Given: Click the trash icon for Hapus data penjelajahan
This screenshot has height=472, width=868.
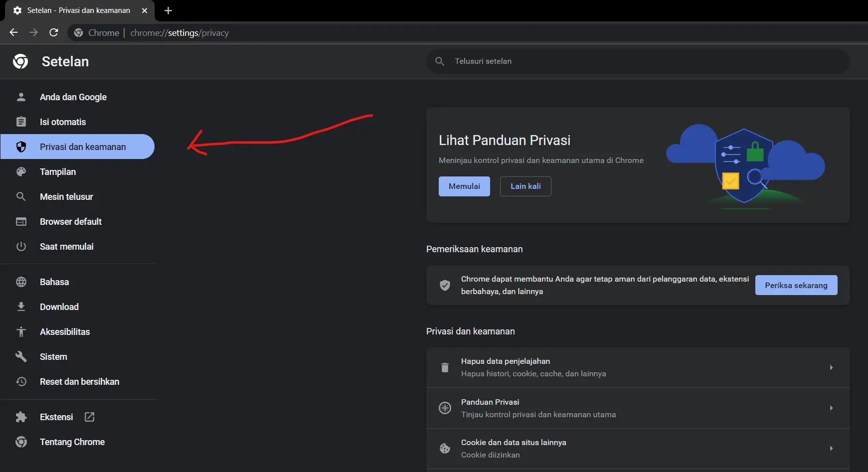Looking at the screenshot, I should coord(445,367).
